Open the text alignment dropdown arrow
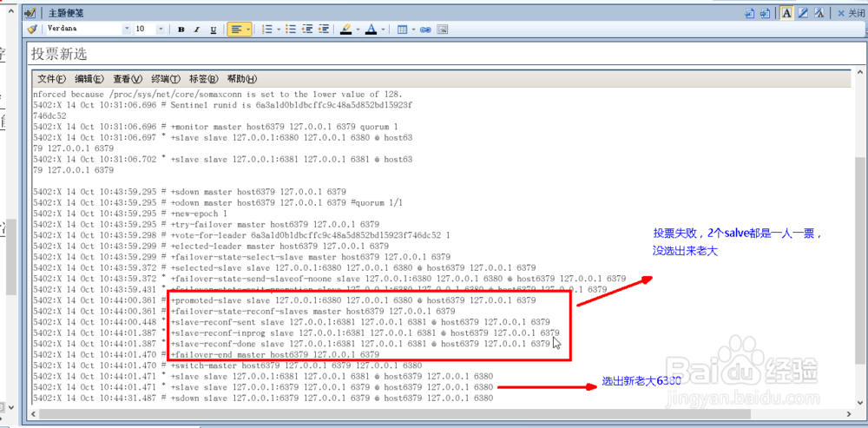Viewport: 868px width, 428px height. (x=248, y=30)
